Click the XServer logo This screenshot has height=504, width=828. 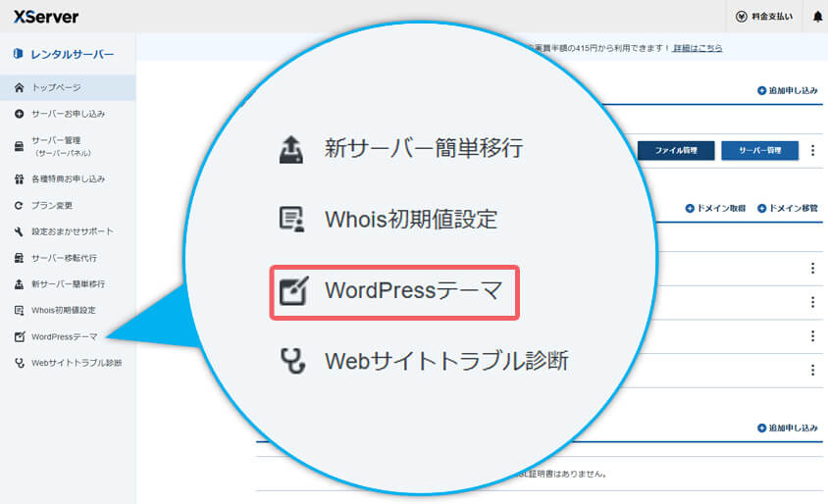46,17
